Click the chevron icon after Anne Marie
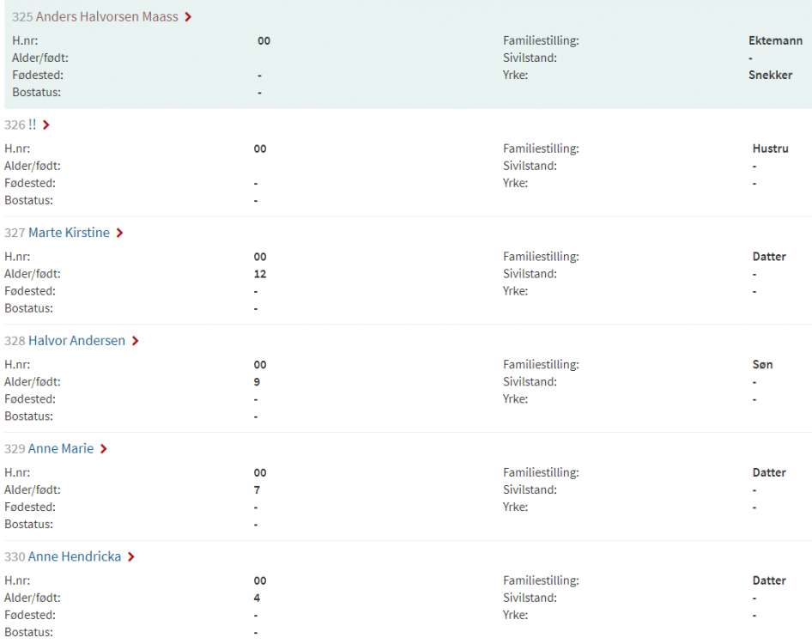The height and width of the screenshot is (644, 812). [103, 449]
